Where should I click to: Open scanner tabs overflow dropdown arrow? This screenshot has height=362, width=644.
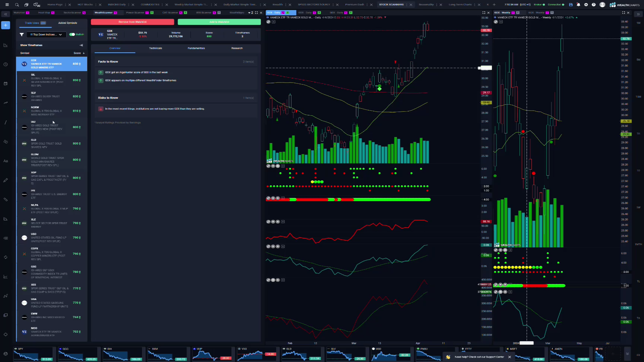249,13
